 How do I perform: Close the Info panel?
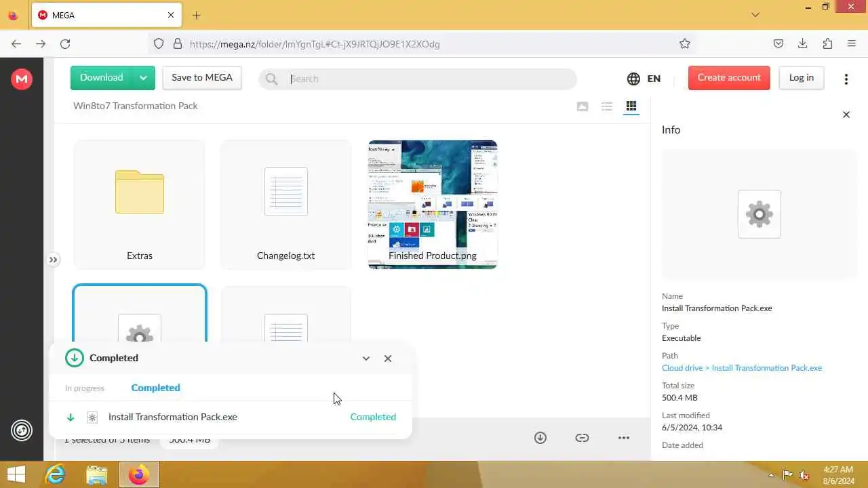point(846,115)
